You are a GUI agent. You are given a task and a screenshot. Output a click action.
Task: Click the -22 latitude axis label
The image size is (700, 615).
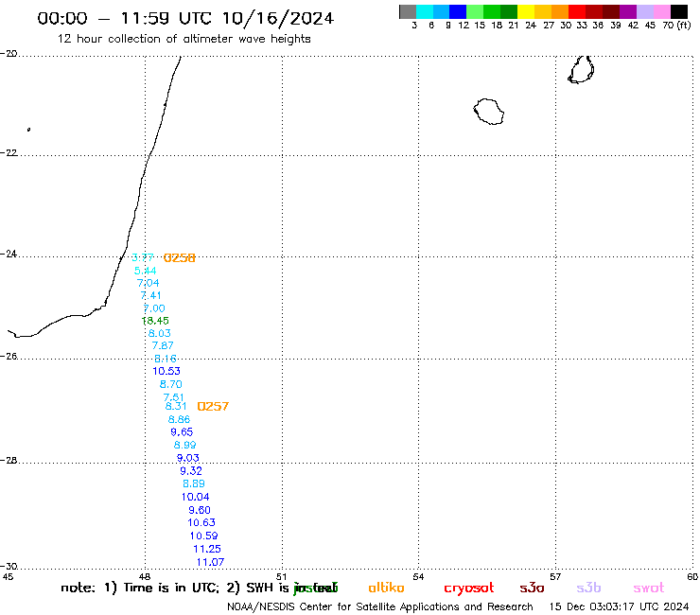point(9,152)
